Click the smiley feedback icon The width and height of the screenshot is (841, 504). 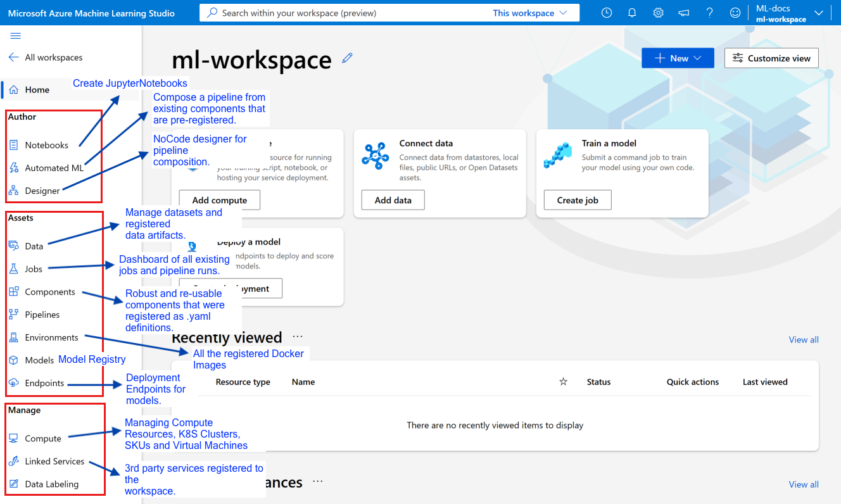(735, 13)
